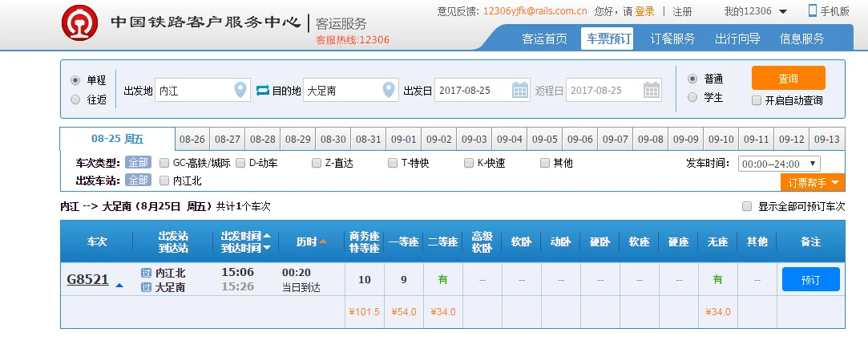This screenshot has width=868, height=357.
Task: Select the 09-07 date tab
Action: pyautogui.click(x=615, y=139)
